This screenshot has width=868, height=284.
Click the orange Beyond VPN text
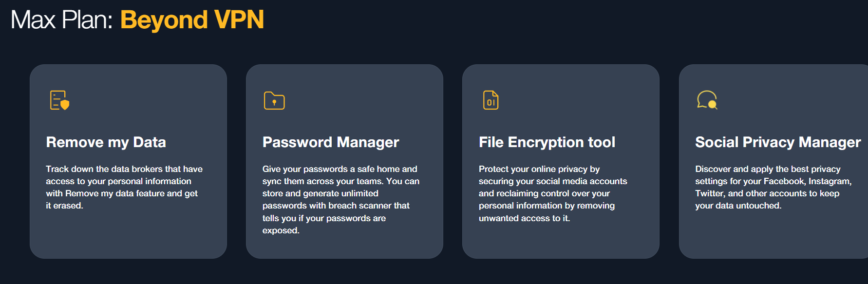pyautogui.click(x=192, y=20)
